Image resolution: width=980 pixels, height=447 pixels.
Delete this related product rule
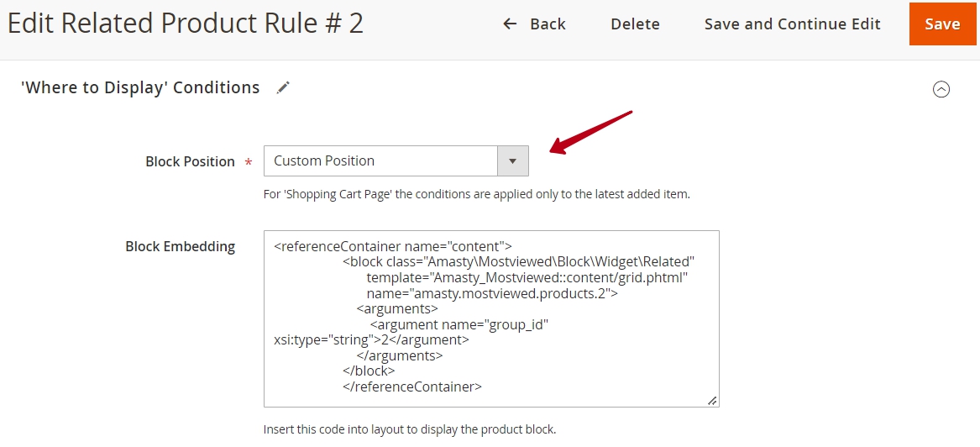click(635, 24)
